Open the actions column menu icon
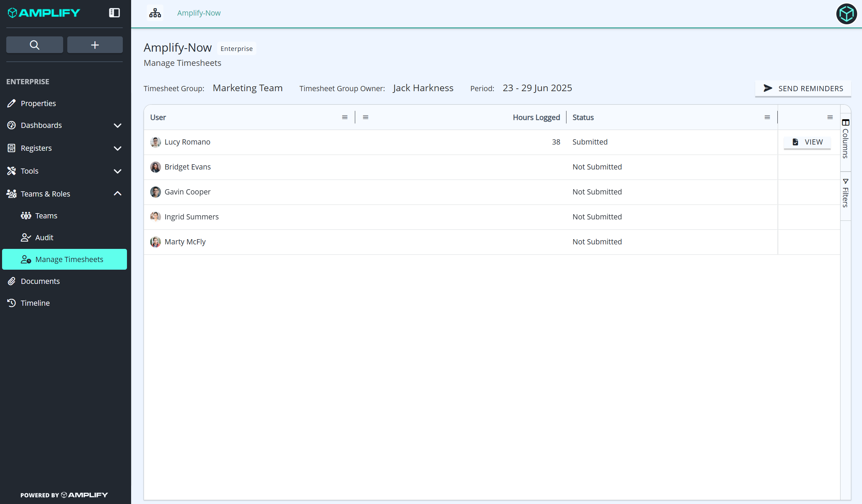The image size is (862, 504). point(830,117)
